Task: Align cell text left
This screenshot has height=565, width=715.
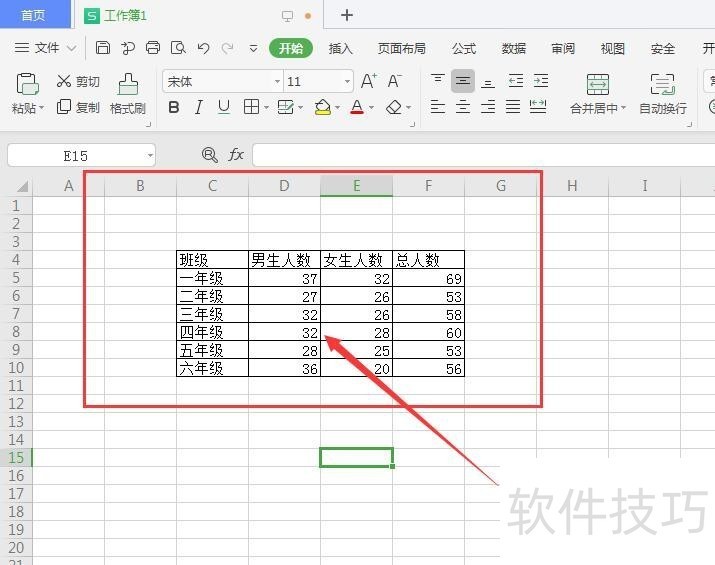Action: pyautogui.click(x=438, y=107)
